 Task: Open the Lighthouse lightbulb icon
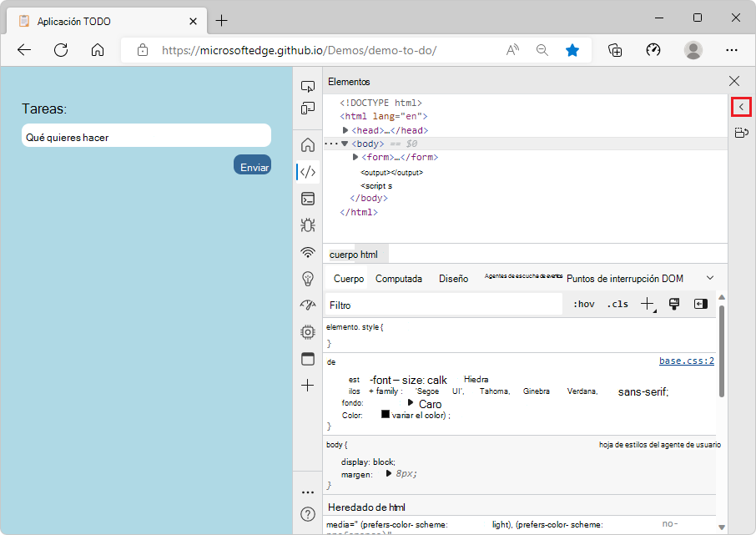click(308, 279)
